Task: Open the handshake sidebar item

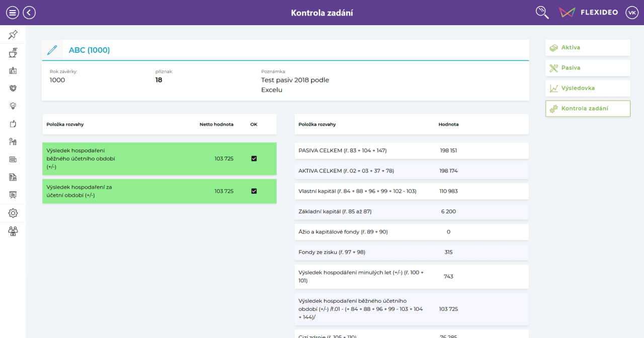Action: tap(13, 88)
